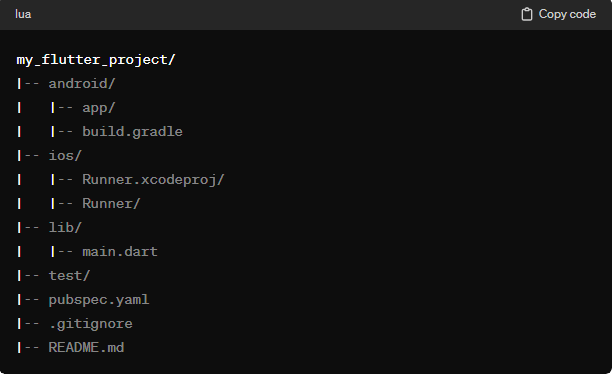Select the build.gradle file name
The height and width of the screenshot is (374, 612).
[132, 132]
